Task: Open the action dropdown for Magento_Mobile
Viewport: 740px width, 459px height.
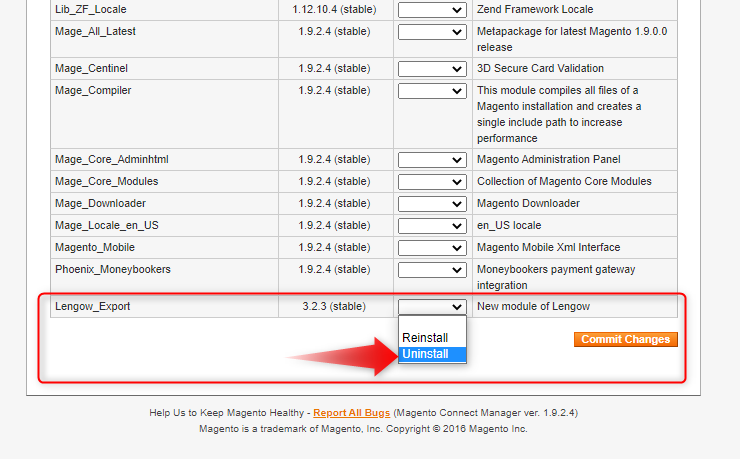Action: tap(432, 248)
